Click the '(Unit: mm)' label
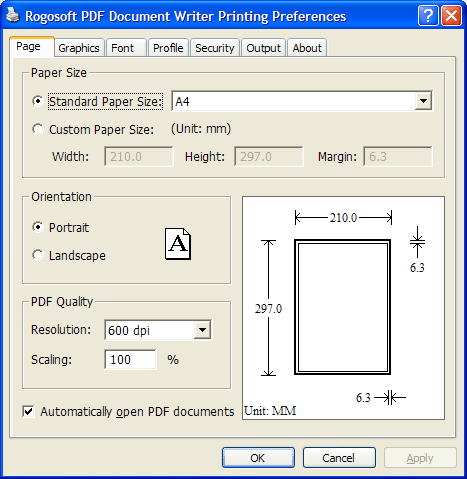The height and width of the screenshot is (479, 467). pos(201,129)
